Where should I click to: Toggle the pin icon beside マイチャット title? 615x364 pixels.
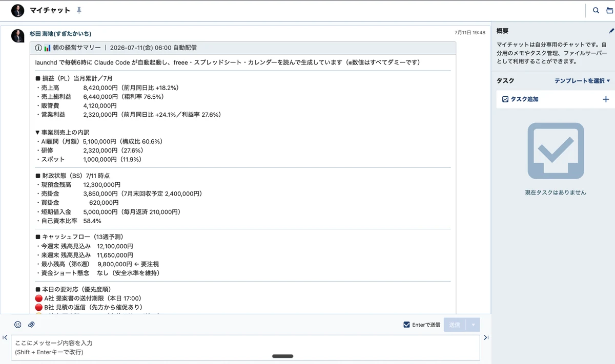[x=78, y=10]
